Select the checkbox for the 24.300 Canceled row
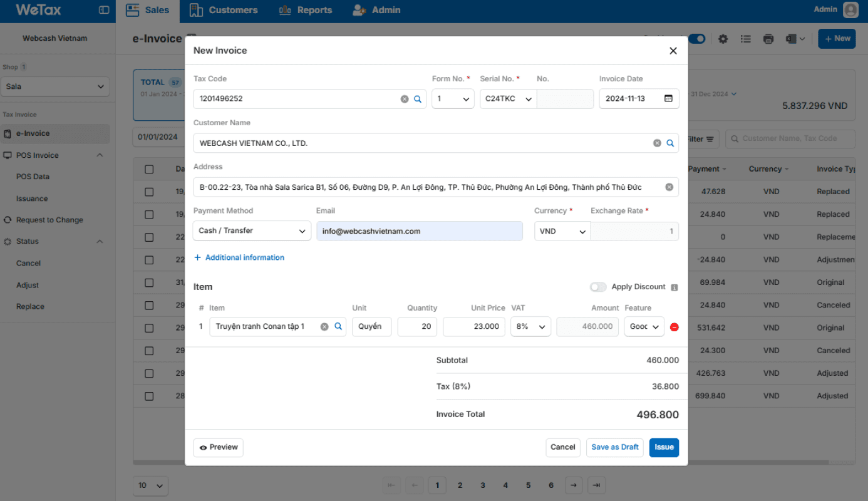 (149, 351)
